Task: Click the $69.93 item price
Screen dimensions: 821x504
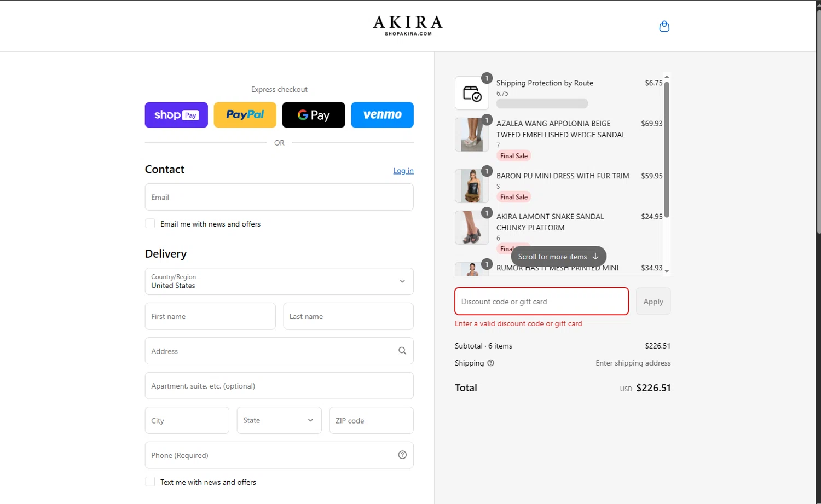Action: pos(651,124)
